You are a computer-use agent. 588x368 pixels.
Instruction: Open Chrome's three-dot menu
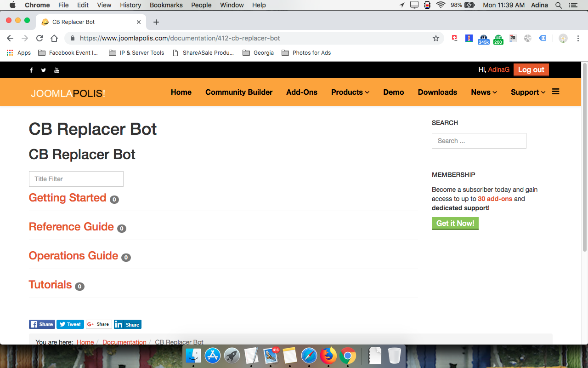(x=577, y=38)
